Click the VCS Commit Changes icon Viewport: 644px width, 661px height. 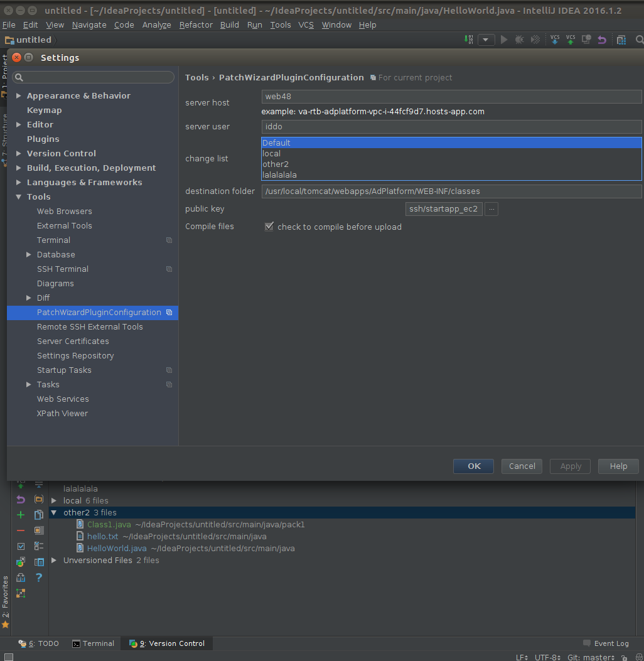pyautogui.click(x=571, y=40)
